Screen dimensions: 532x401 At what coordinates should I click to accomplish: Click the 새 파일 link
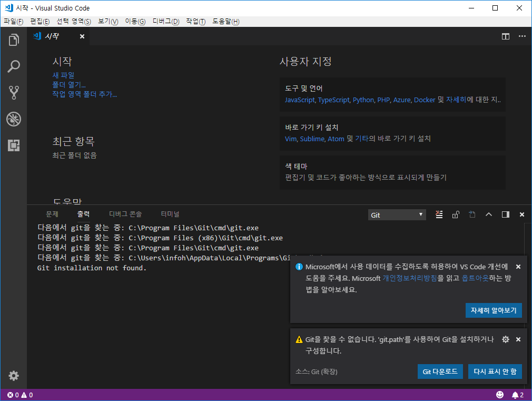pyautogui.click(x=63, y=75)
